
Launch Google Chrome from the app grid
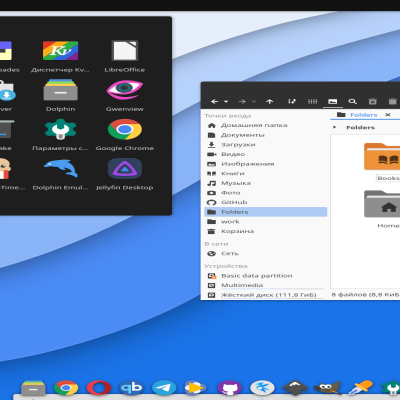(x=125, y=135)
